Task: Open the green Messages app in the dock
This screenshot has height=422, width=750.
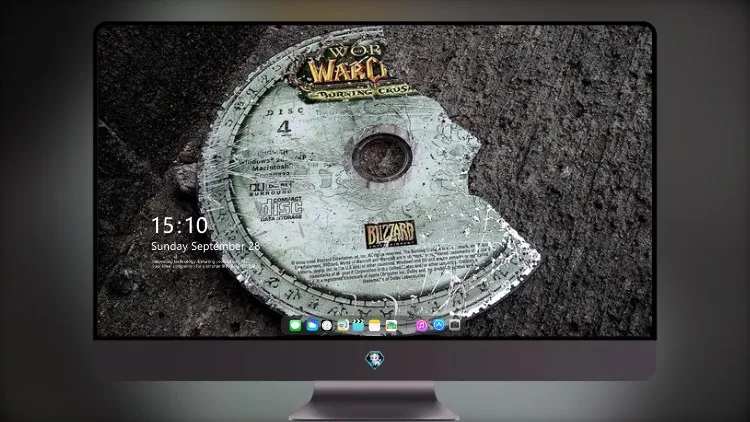Action: click(x=295, y=325)
